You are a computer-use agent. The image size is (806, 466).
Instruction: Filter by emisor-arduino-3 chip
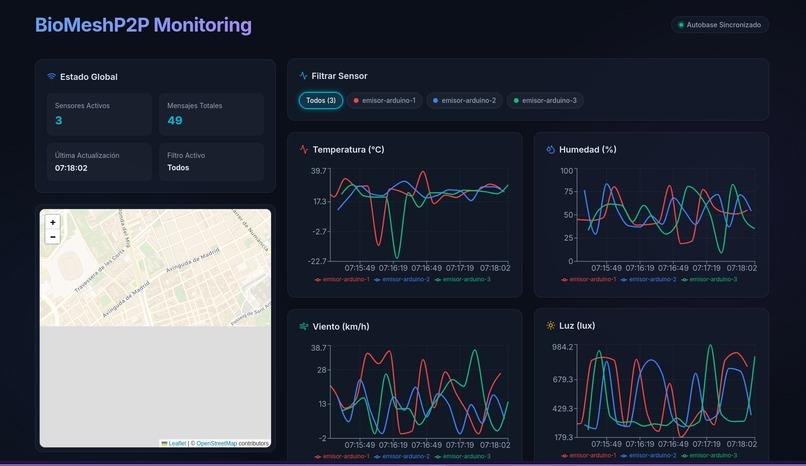(545, 100)
